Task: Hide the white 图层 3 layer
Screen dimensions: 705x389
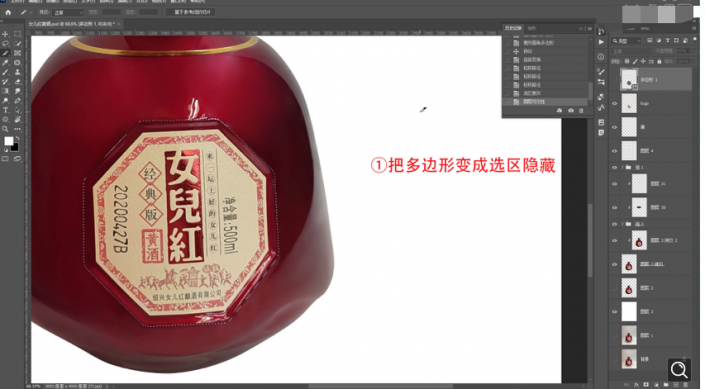Action: coord(615,312)
